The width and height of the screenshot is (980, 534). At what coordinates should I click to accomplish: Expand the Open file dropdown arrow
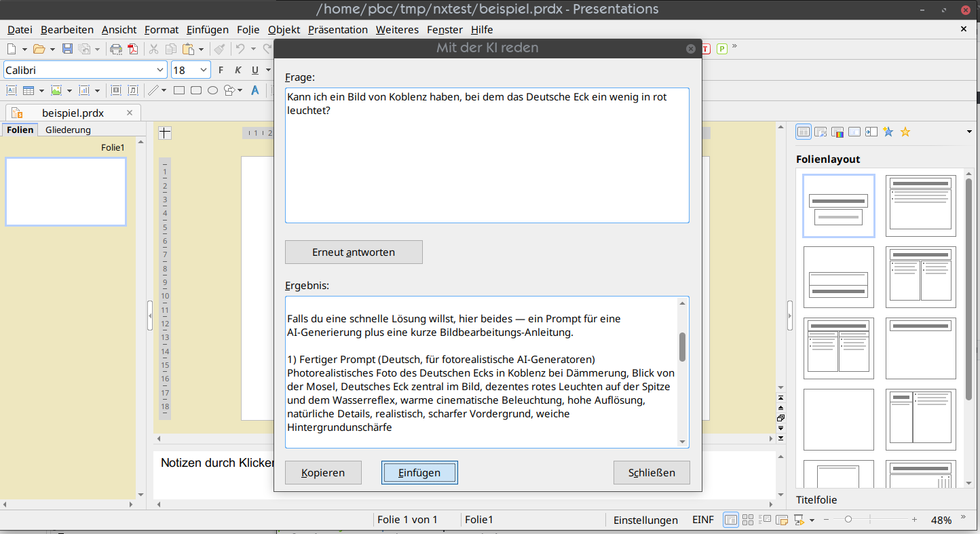[x=52, y=49]
